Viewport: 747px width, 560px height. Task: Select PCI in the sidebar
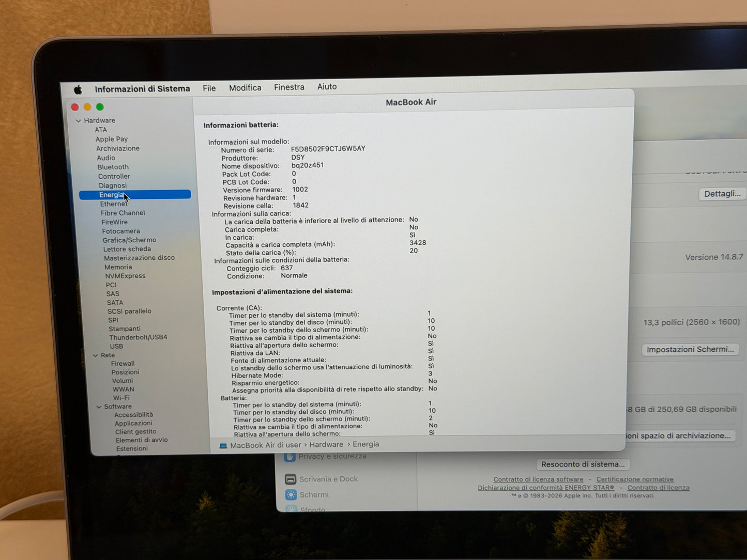111,285
